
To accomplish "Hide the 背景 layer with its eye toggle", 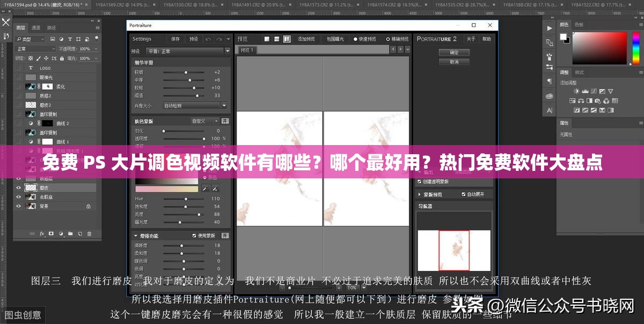I will click(19, 206).
